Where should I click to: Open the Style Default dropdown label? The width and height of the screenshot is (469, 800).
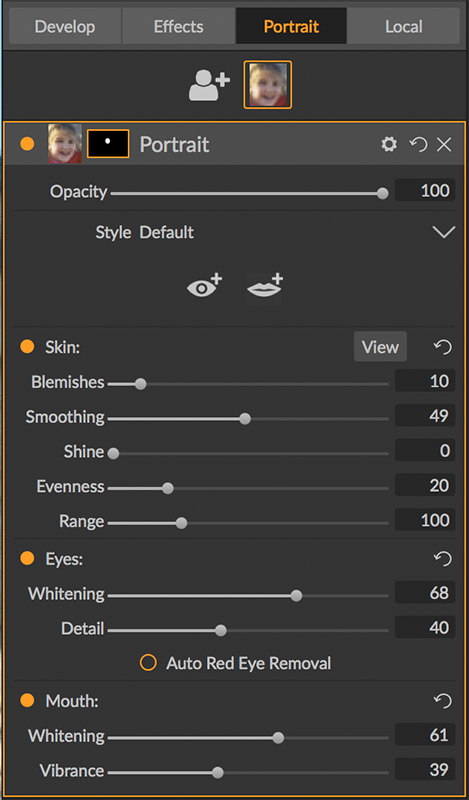click(144, 233)
